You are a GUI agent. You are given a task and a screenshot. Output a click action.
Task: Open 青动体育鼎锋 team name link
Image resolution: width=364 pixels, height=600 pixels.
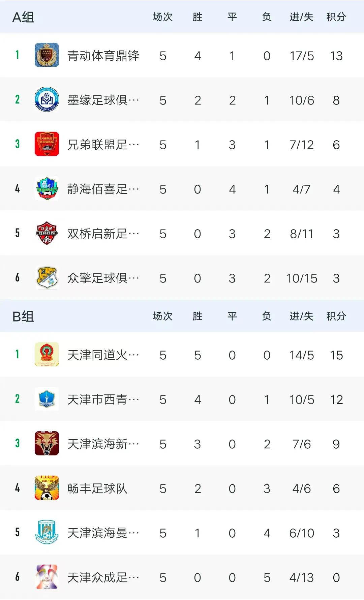point(103,56)
